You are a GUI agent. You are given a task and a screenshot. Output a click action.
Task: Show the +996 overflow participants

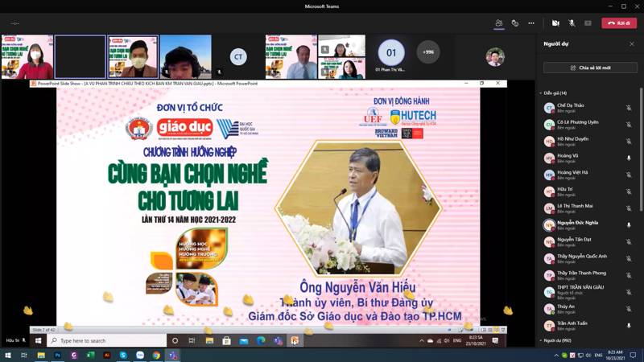428,52
